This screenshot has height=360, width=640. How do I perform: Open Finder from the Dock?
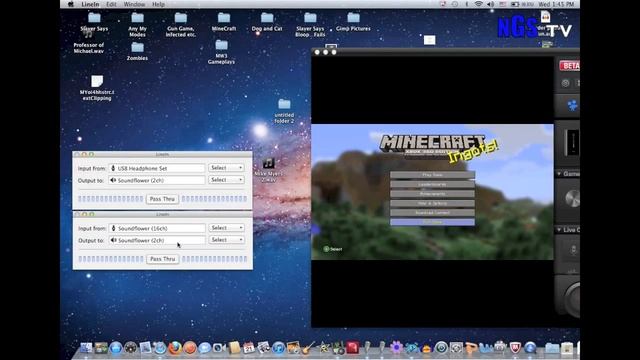86,348
